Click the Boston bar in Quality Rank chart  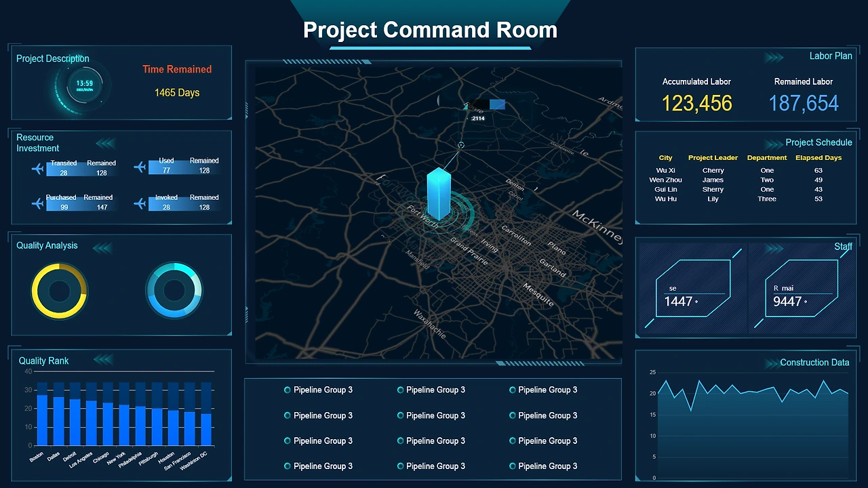pos(42,414)
